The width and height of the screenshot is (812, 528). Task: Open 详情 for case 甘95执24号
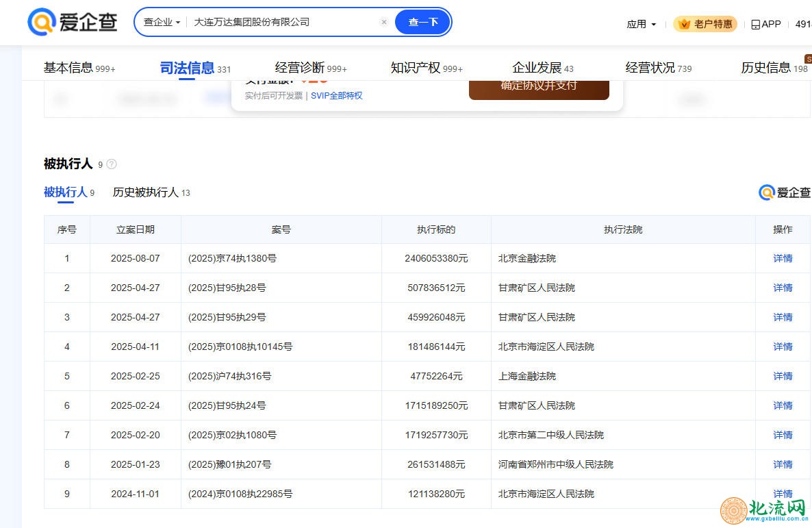click(x=783, y=405)
